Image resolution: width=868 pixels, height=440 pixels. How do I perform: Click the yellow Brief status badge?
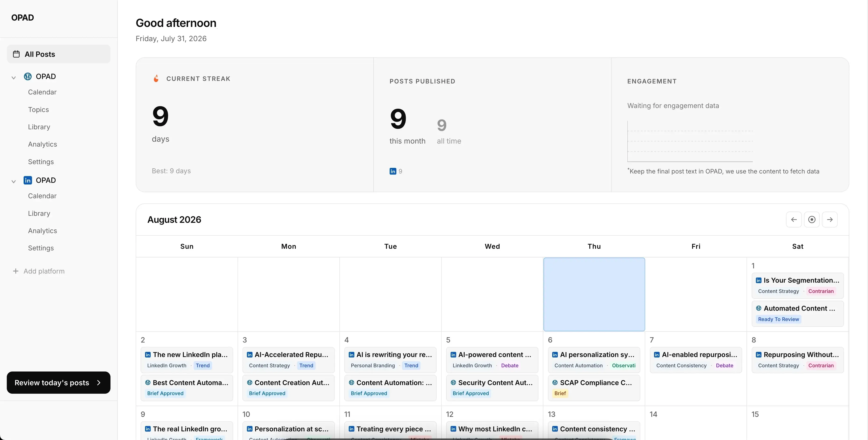click(560, 393)
